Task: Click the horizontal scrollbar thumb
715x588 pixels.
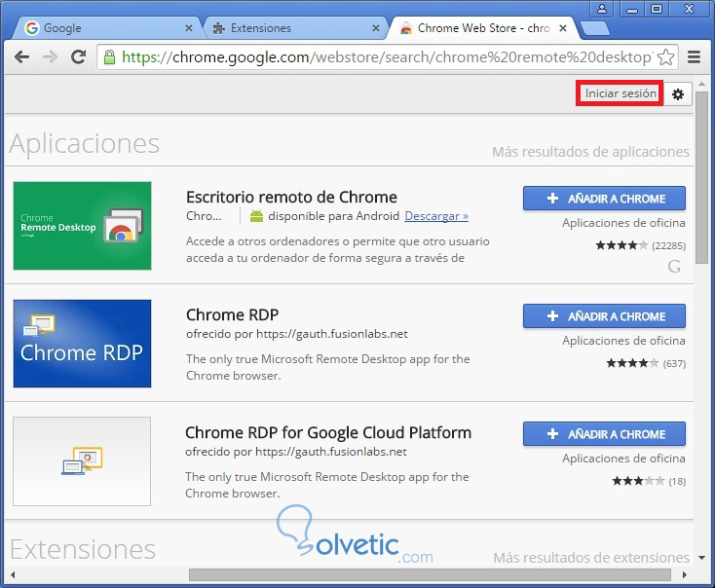Action: tap(430, 574)
